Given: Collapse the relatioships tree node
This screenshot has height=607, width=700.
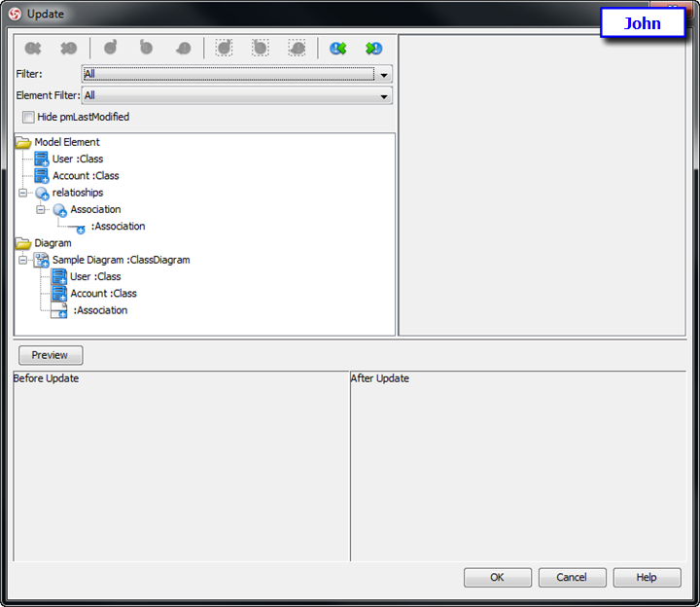Looking at the screenshot, I should pyautogui.click(x=22, y=193).
